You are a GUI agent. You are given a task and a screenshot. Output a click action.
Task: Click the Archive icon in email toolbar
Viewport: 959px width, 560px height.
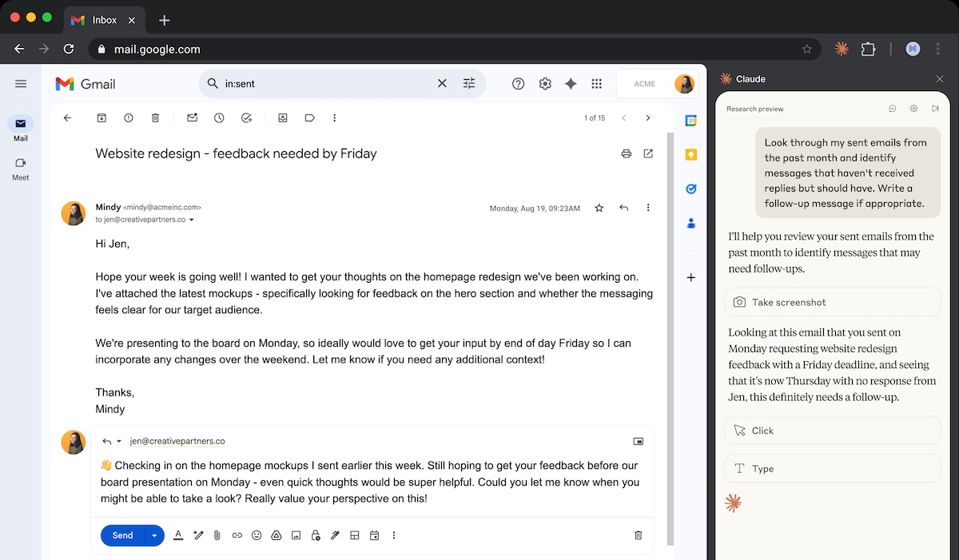(x=101, y=118)
